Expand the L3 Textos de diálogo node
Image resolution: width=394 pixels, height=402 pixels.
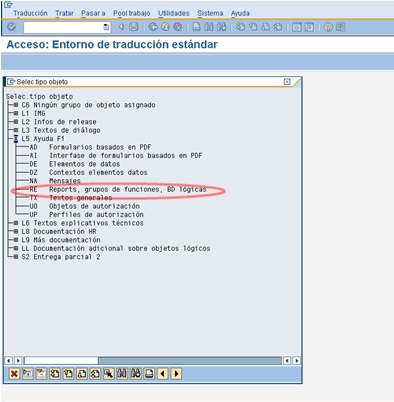coord(16,130)
